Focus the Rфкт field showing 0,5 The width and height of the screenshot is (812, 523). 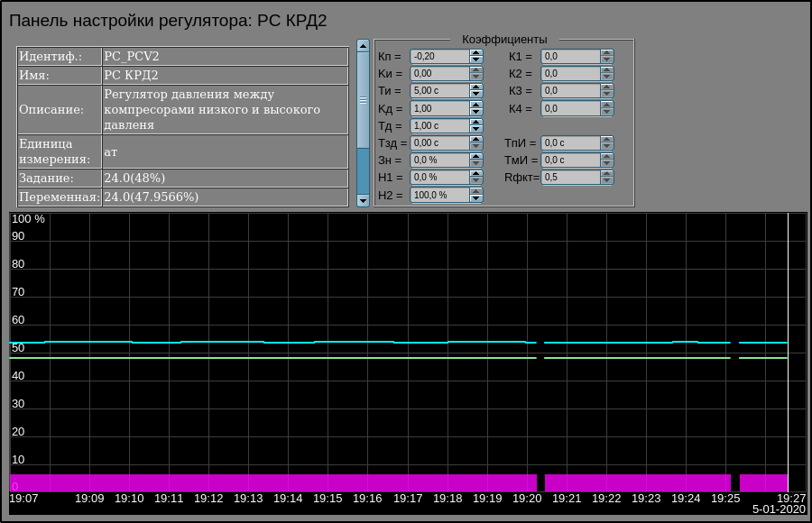570,178
